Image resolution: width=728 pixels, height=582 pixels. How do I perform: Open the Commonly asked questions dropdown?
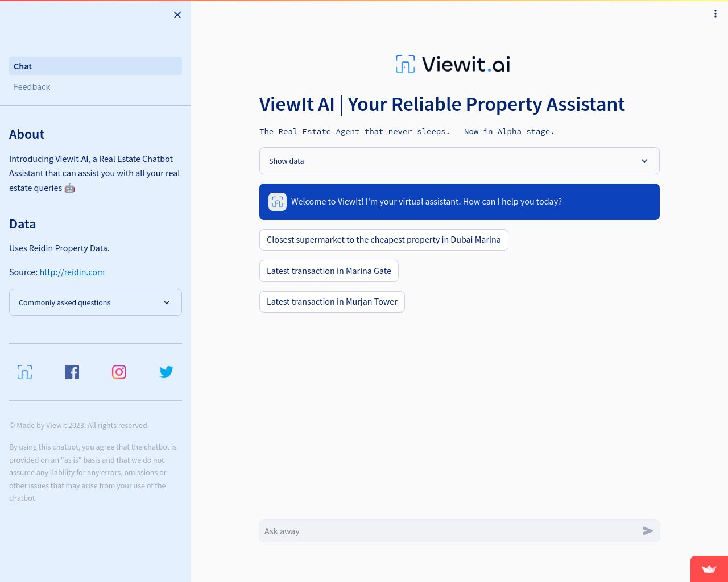[96, 302]
